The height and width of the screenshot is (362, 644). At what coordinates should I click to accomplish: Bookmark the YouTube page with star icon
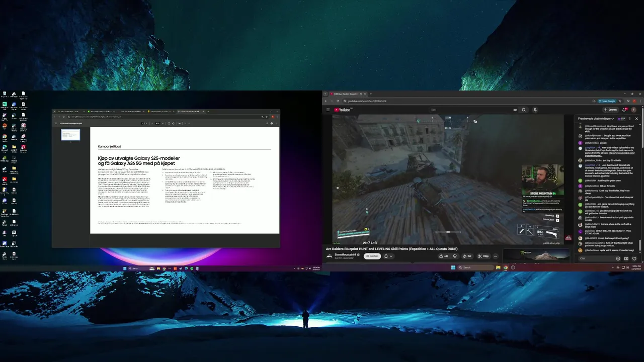(x=620, y=101)
